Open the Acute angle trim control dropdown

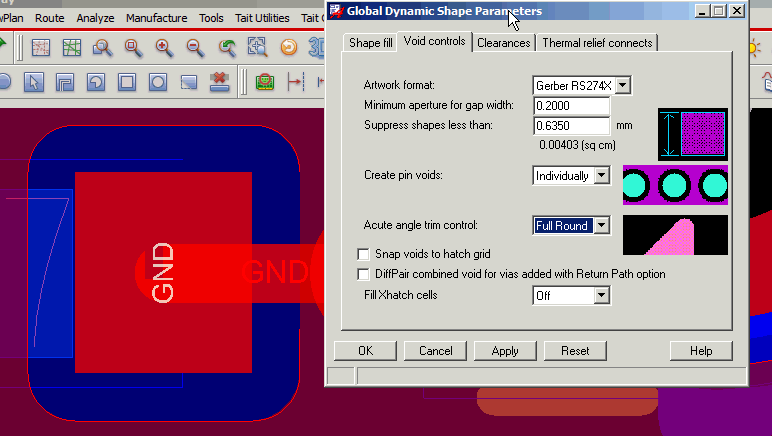[x=600, y=226]
